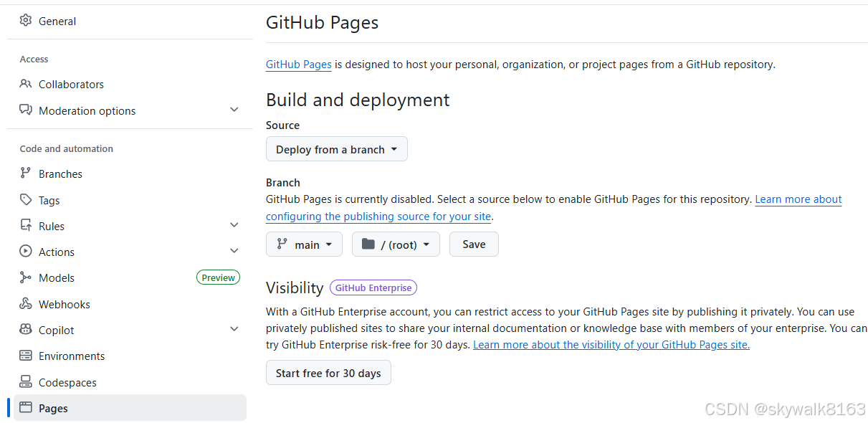Image resolution: width=868 pixels, height=423 pixels.
Task: Click the Branch label above the description
Action: point(283,182)
